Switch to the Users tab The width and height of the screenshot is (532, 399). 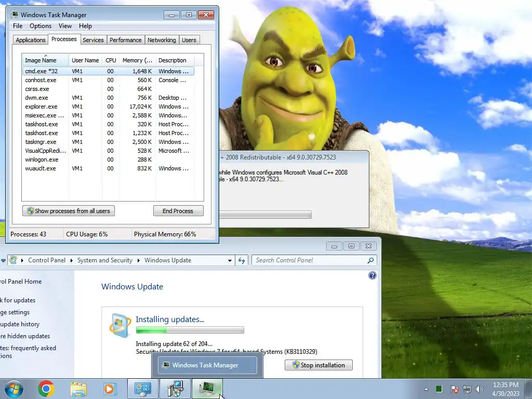coord(189,40)
